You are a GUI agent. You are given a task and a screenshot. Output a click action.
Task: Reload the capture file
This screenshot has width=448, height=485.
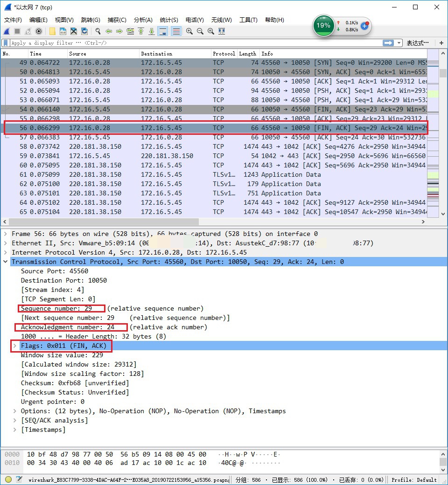click(x=84, y=31)
